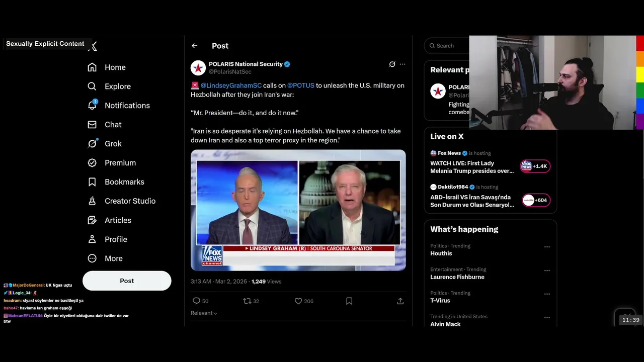Screen dimensions: 644x362
Task: Expand the Relevant replies sort dropdown
Action: tap(204, 313)
